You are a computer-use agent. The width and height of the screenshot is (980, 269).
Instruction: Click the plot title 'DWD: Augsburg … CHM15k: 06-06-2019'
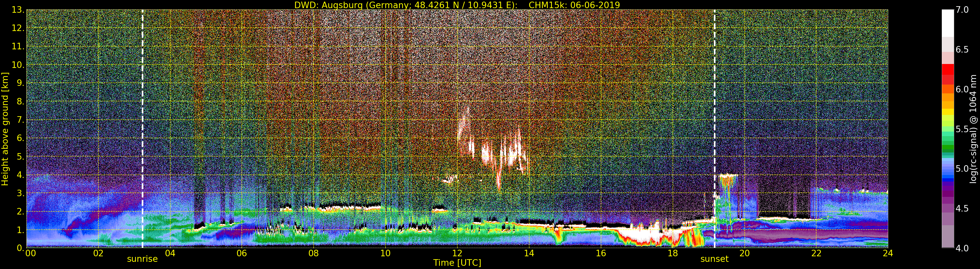pyautogui.click(x=457, y=5)
